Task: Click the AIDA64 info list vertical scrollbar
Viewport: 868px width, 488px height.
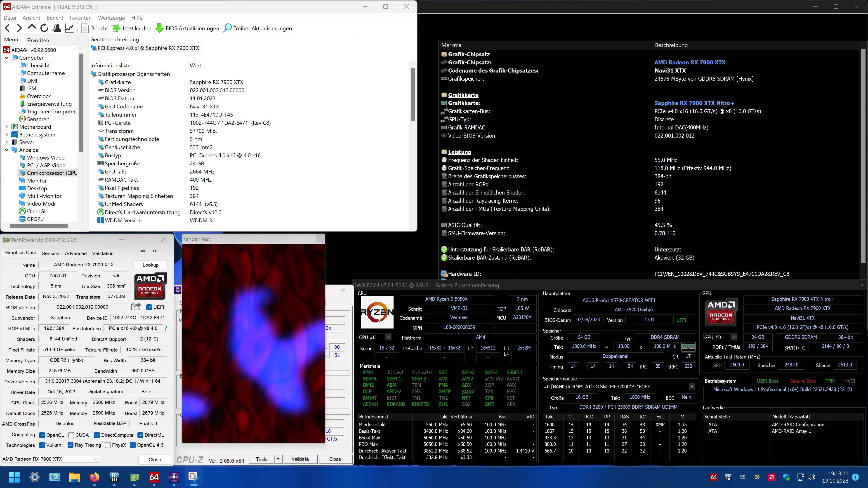Action: (x=413, y=94)
